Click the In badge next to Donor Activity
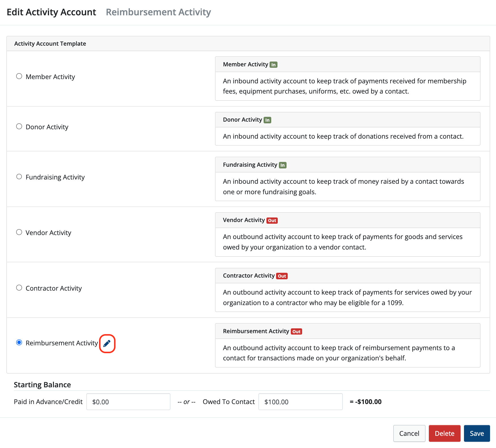Screen dimensions: 496x448 point(267,120)
